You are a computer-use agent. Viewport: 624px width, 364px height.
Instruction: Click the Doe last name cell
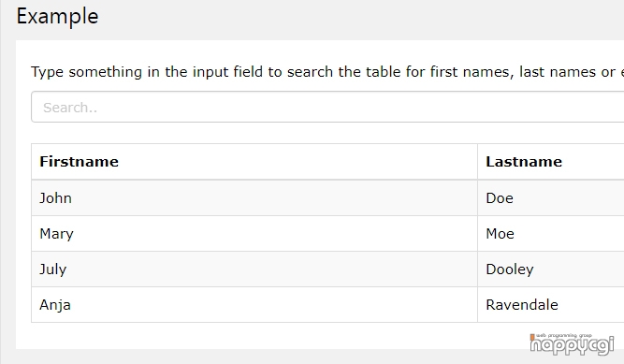click(x=551, y=198)
